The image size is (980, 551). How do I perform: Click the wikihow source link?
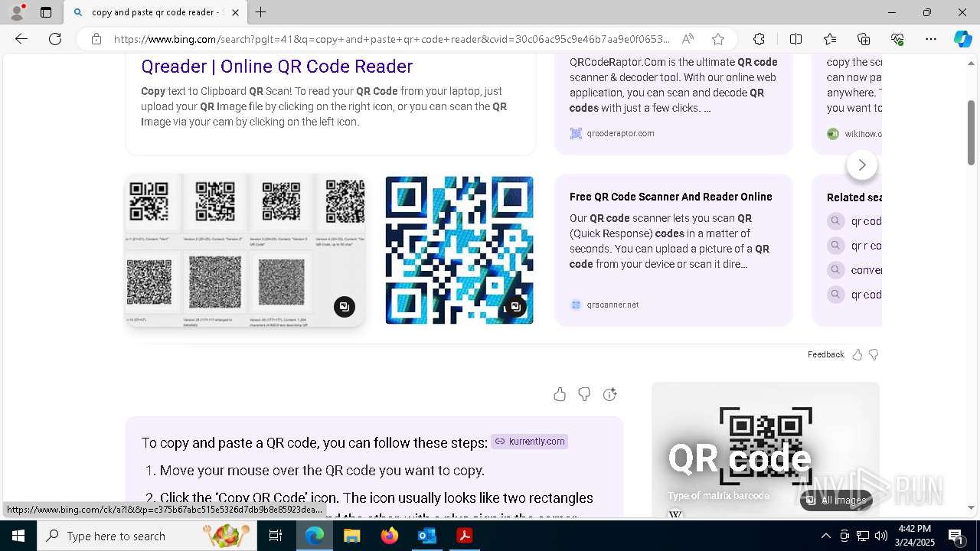pyautogui.click(x=854, y=134)
